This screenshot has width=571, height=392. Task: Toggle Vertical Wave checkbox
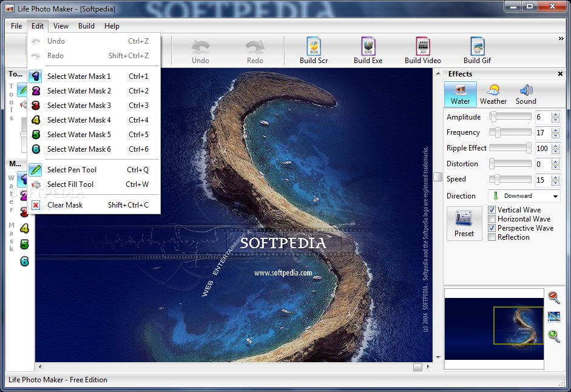[492, 210]
